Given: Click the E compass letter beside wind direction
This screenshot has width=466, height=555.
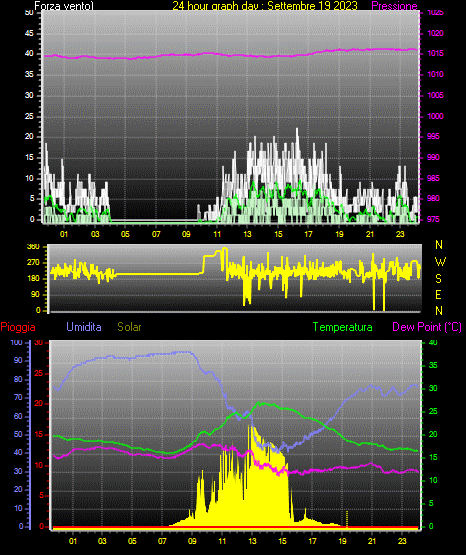Looking at the screenshot, I should (x=438, y=294).
